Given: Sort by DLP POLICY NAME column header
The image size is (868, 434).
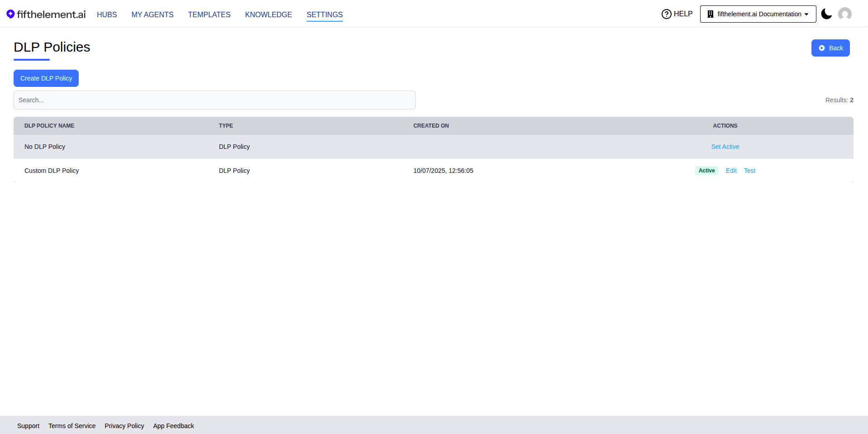Looking at the screenshot, I should pos(49,126).
